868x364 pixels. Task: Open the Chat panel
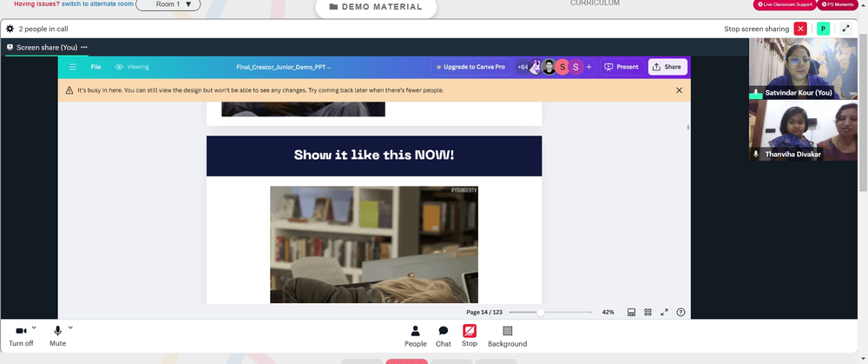pos(444,336)
